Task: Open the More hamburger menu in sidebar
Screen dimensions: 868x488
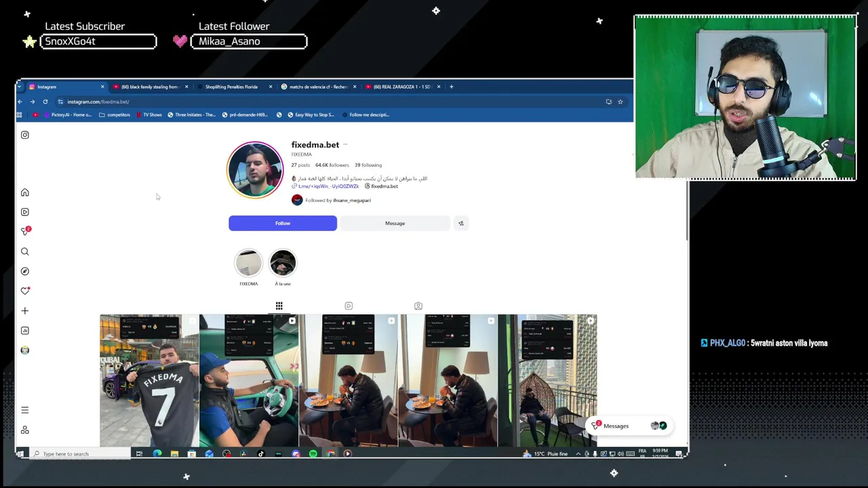Action: pos(25,410)
